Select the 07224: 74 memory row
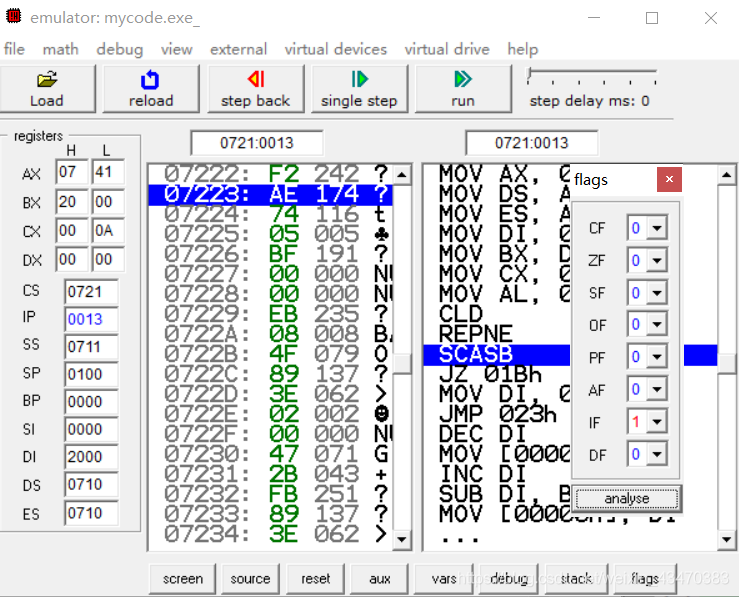This screenshot has height=597, width=739. pyautogui.click(x=271, y=214)
